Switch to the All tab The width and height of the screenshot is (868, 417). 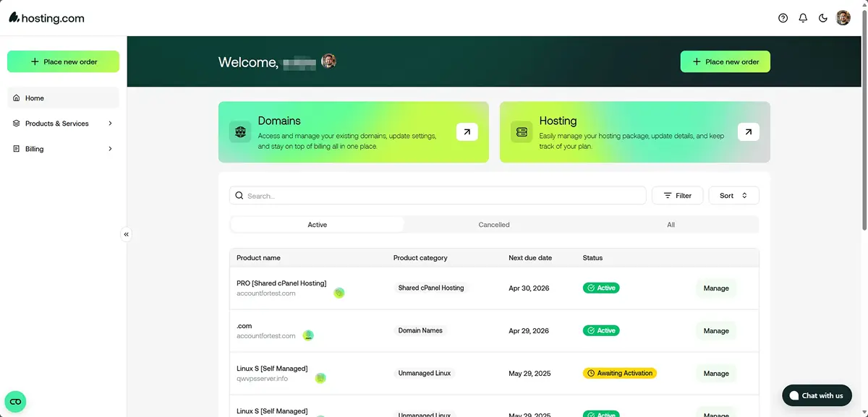670,224
